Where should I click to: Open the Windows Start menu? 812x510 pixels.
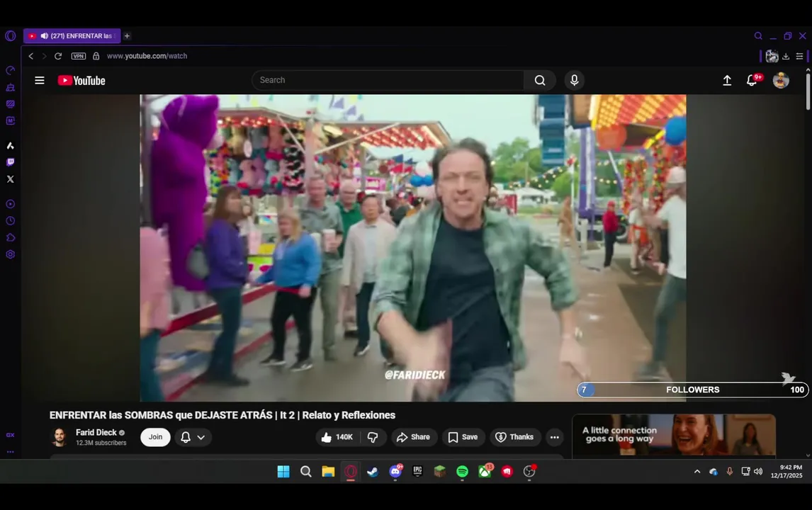[283, 471]
